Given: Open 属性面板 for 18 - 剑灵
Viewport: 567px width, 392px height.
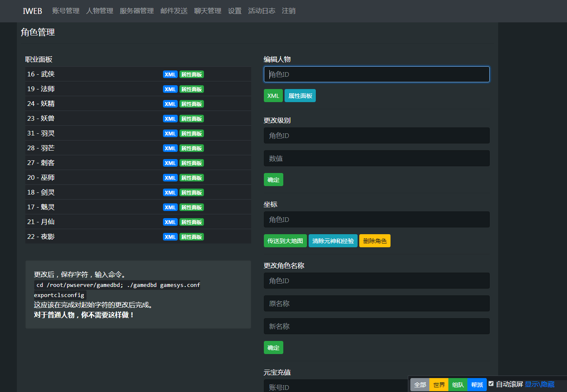Looking at the screenshot, I should pos(192,192).
